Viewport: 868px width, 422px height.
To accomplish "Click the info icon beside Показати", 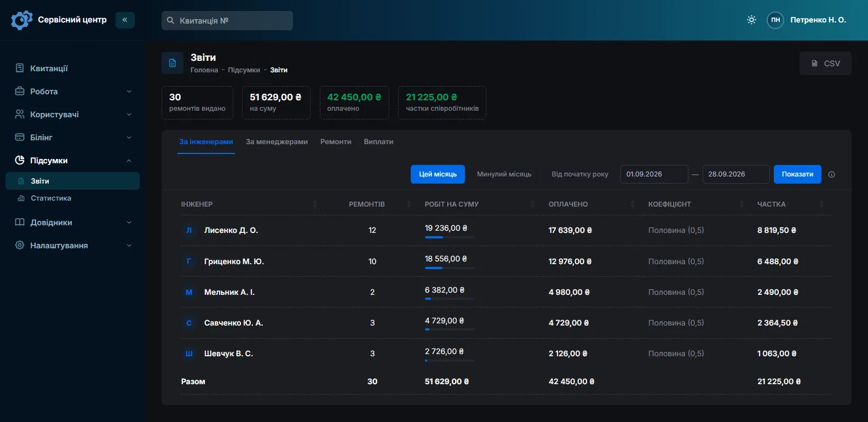I will point(831,174).
